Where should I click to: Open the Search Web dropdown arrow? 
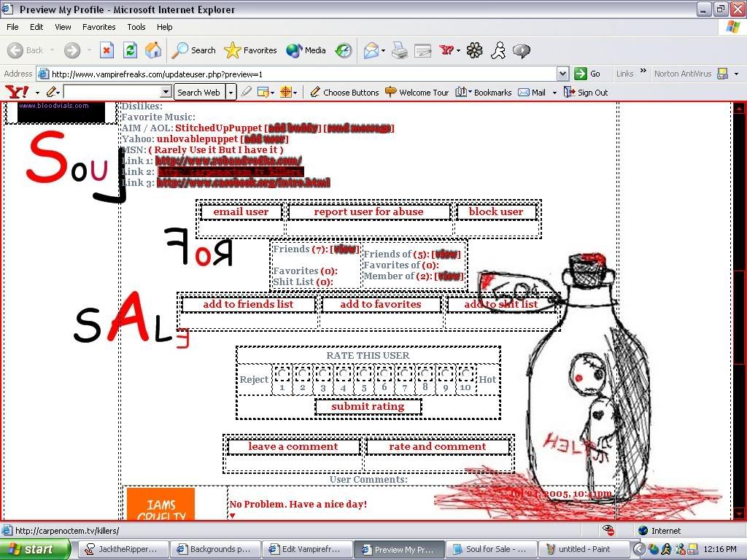pyautogui.click(x=231, y=93)
